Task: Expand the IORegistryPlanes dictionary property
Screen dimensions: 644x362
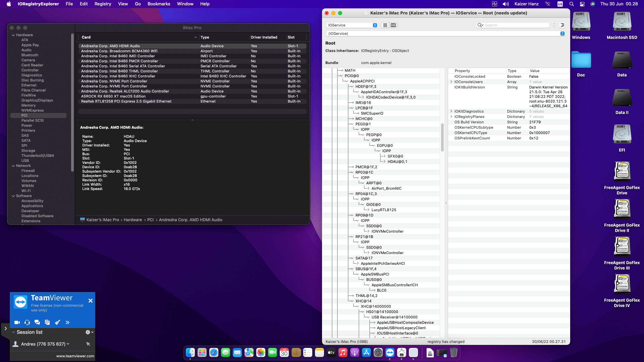Action: point(451,117)
